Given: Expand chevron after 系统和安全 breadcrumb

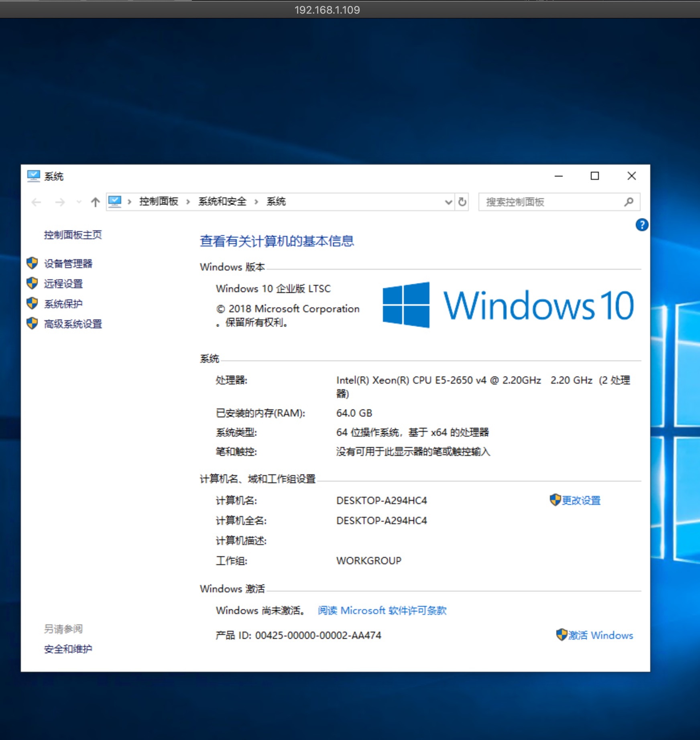Looking at the screenshot, I should 256,202.
